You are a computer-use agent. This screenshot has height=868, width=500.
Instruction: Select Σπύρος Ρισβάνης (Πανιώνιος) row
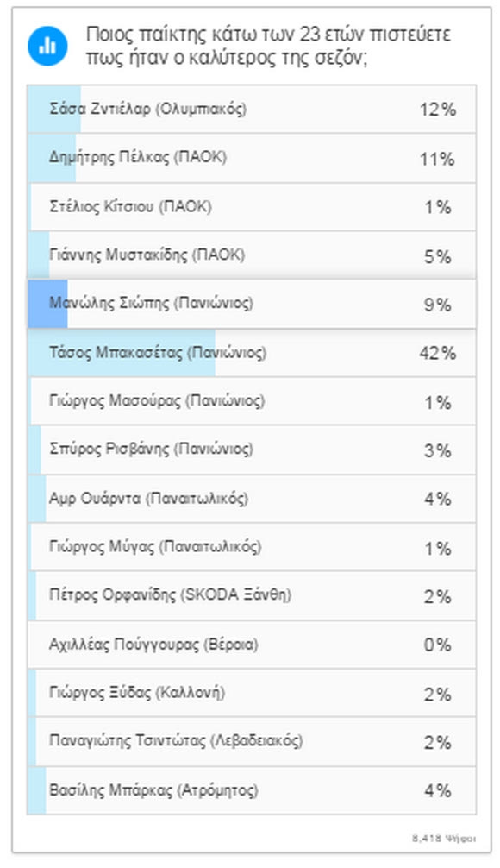252,450
